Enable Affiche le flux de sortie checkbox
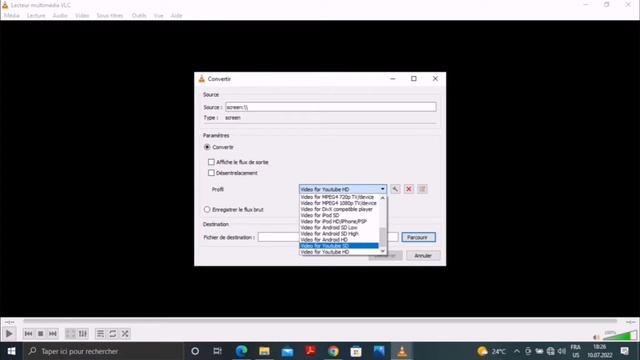640x360 pixels. tap(211, 162)
